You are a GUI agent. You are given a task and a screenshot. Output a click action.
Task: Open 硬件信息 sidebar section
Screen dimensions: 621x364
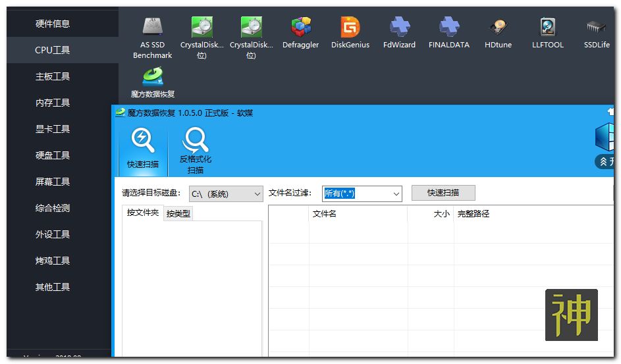53,24
